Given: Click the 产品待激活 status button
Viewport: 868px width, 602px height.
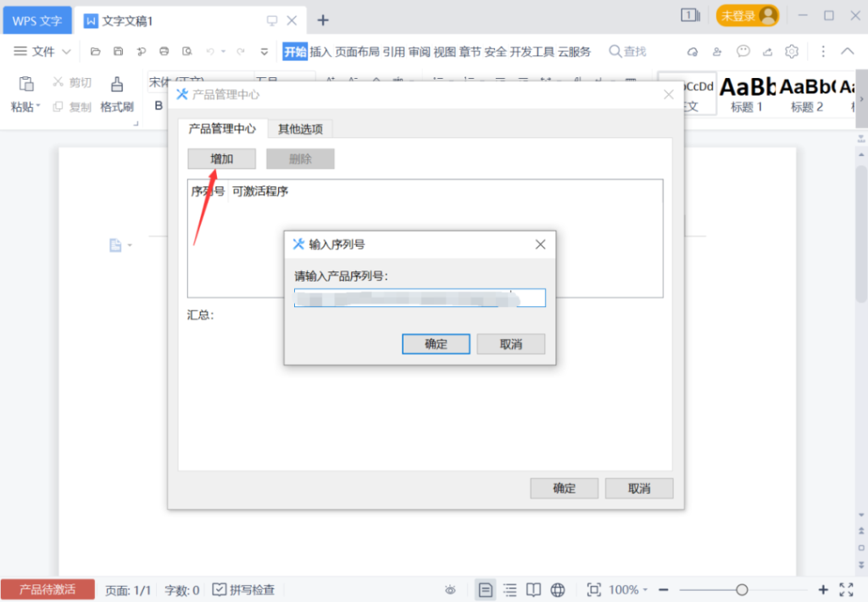Looking at the screenshot, I should pyautogui.click(x=47, y=589).
